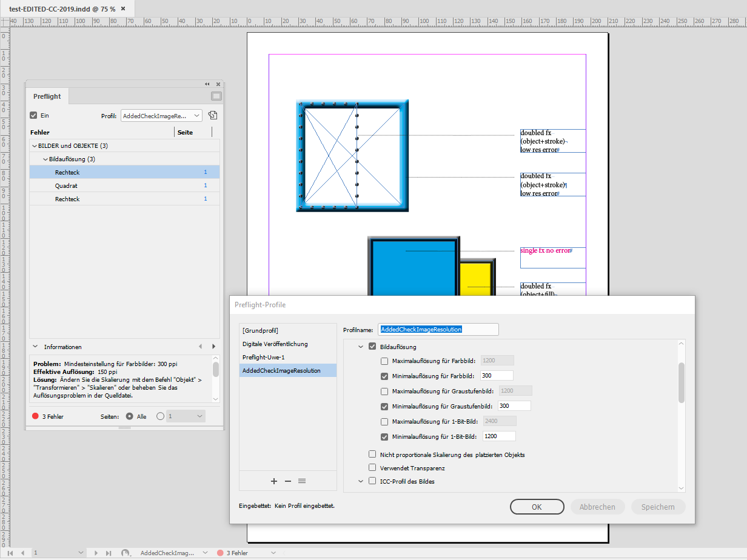Click the Preflight profile icon in status bar

pyautogui.click(x=126, y=552)
